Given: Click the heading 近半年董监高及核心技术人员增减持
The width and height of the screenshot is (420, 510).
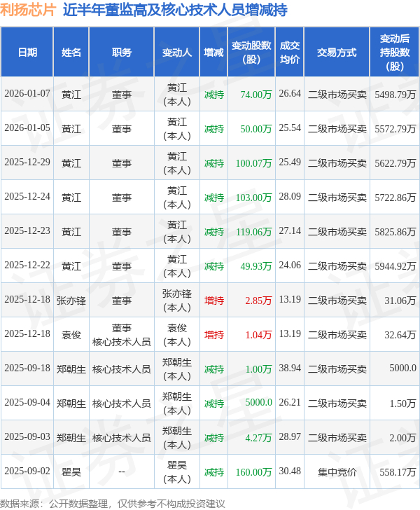Looking at the screenshot, I should pos(175,10).
